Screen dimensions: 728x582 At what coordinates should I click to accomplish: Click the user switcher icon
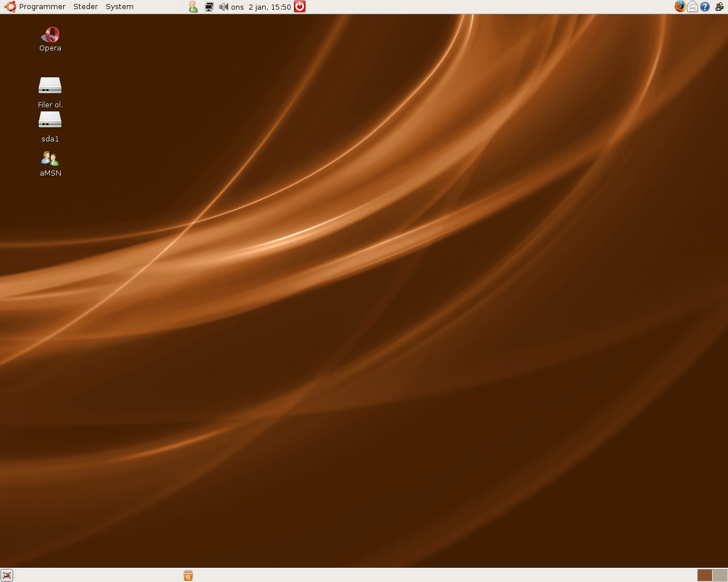point(193,7)
